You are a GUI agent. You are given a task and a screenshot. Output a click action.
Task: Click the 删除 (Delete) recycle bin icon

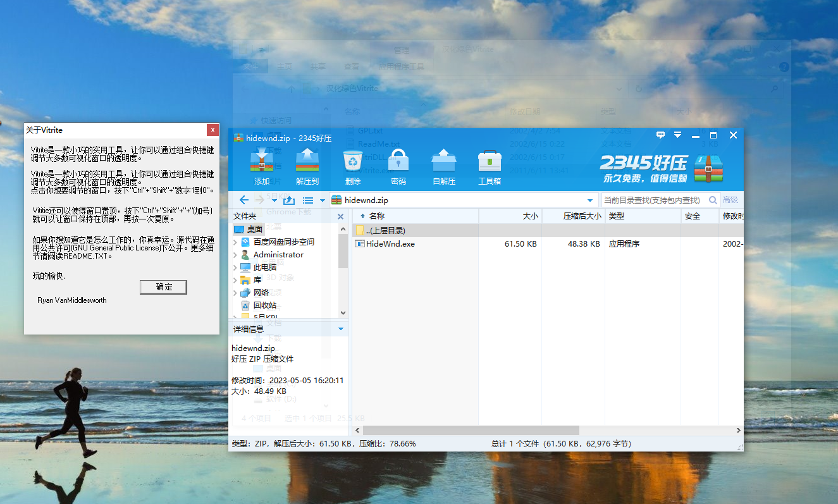coord(353,166)
